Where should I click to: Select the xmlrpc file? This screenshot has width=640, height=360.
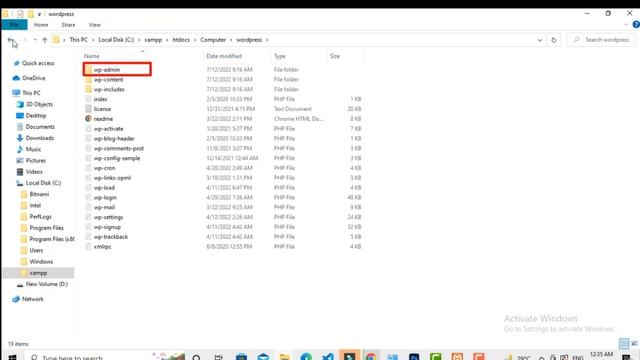[x=102, y=247]
